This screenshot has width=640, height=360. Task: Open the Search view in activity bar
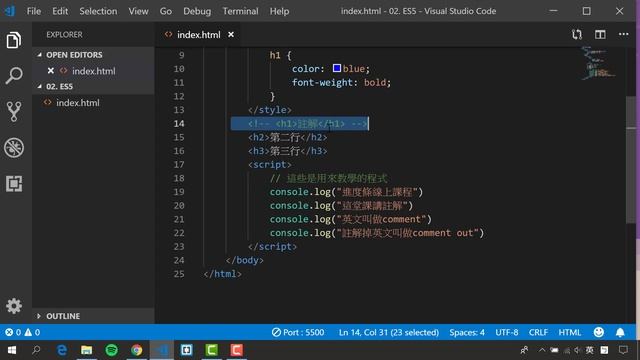(14, 76)
